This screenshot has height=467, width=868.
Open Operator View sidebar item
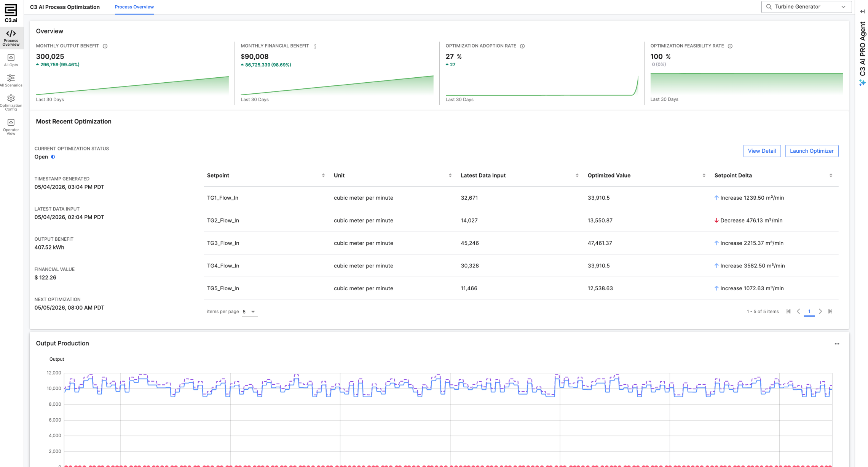pyautogui.click(x=11, y=127)
